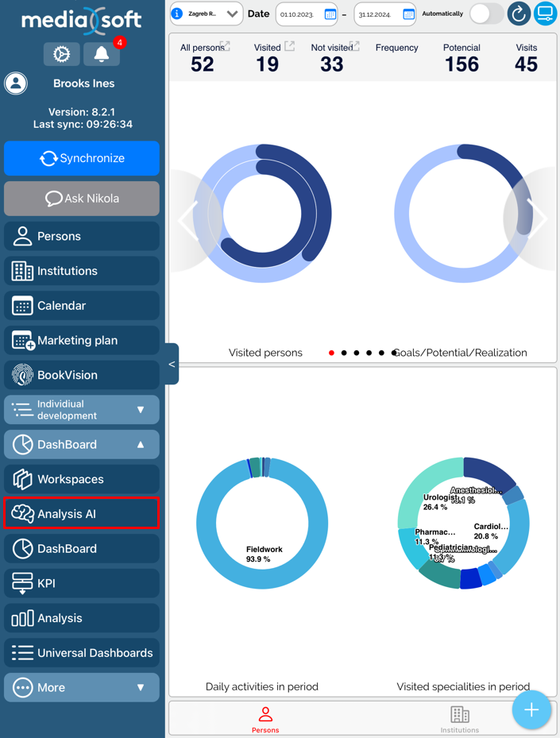Switch to the Institutions bottom tab
Viewport: 560px width, 738px height.
pos(460,719)
